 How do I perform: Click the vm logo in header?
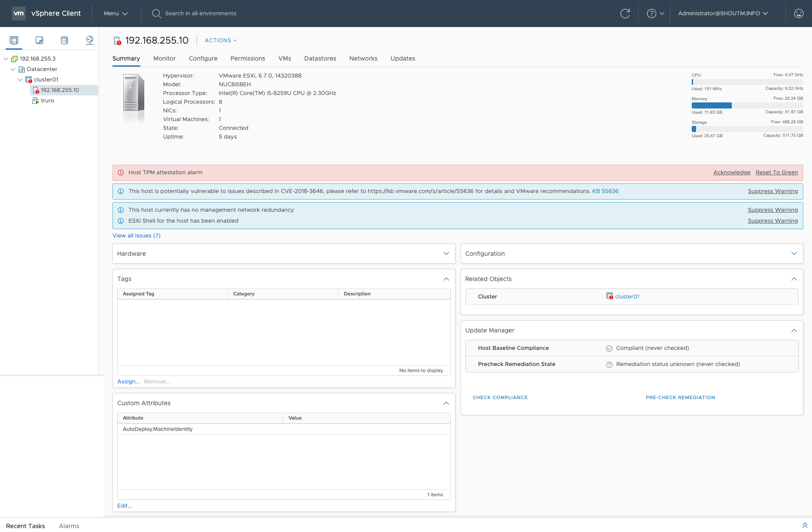tap(19, 14)
